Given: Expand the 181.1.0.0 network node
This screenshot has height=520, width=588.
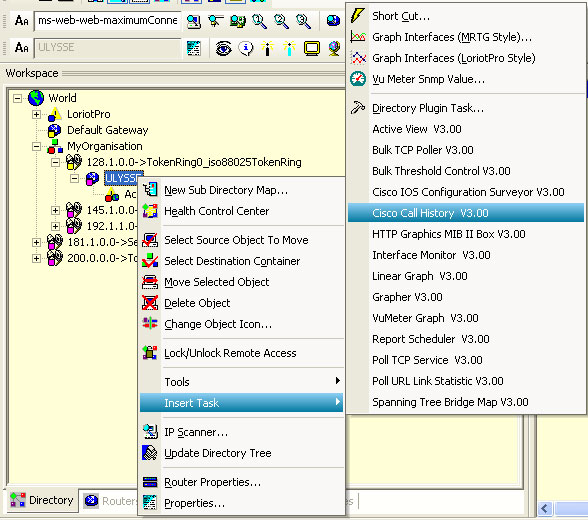Looking at the screenshot, I should 36,242.
